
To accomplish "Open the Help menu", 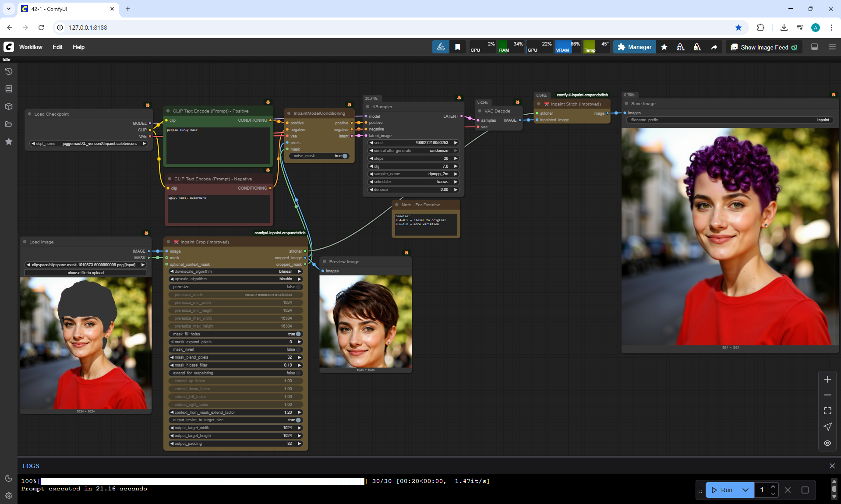I will pyautogui.click(x=78, y=47).
